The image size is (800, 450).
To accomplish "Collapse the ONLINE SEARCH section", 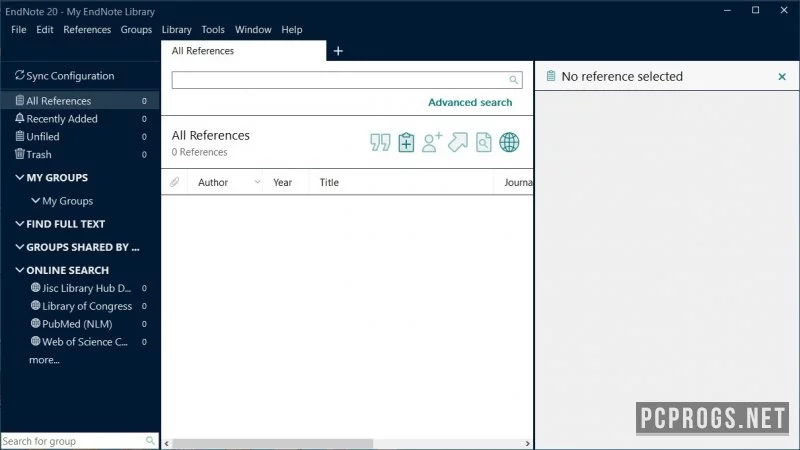I will tap(19, 270).
